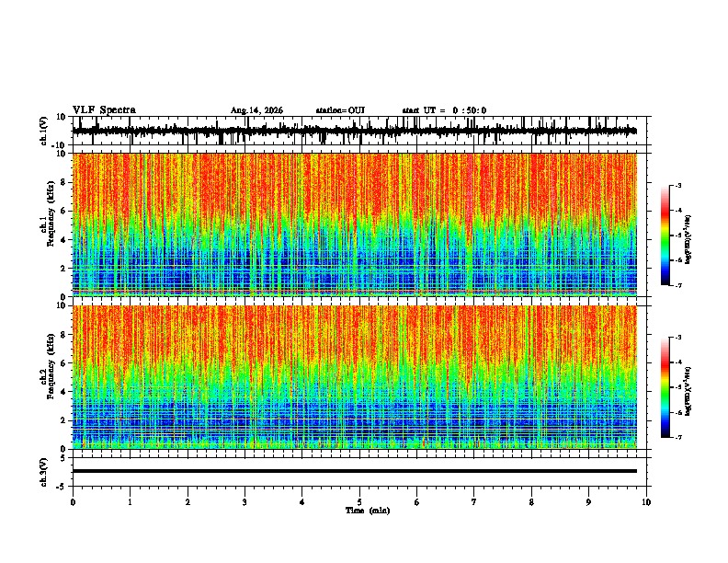Viewport: 728px width, 563px height.
Task: Select the "Aug.14, 2026" date label
Action: [256, 110]
